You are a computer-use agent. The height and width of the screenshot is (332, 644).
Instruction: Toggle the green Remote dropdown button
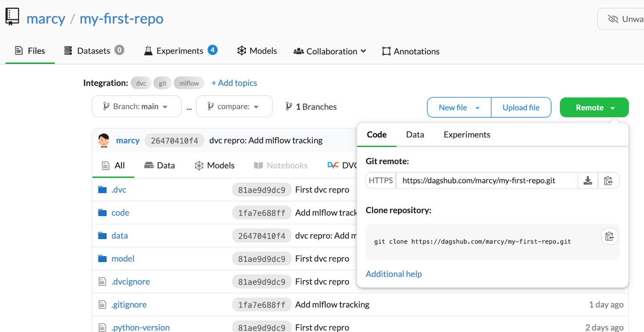[594, 108]
